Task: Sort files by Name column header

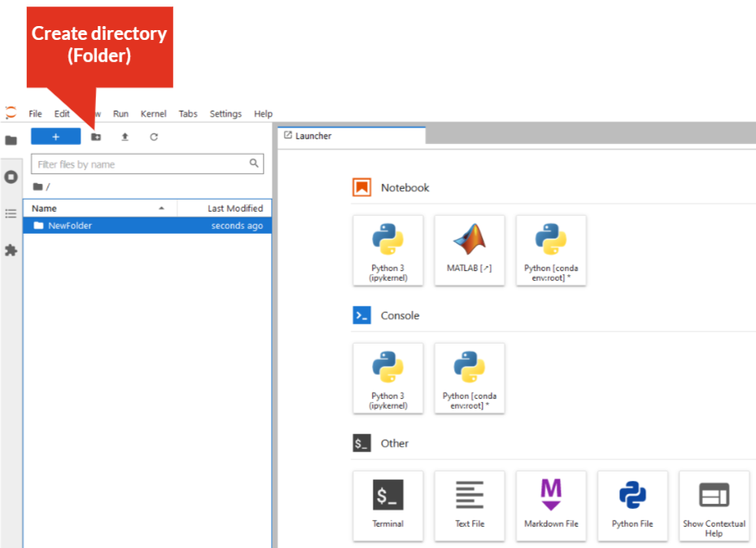Action: (x=100, y=208)
